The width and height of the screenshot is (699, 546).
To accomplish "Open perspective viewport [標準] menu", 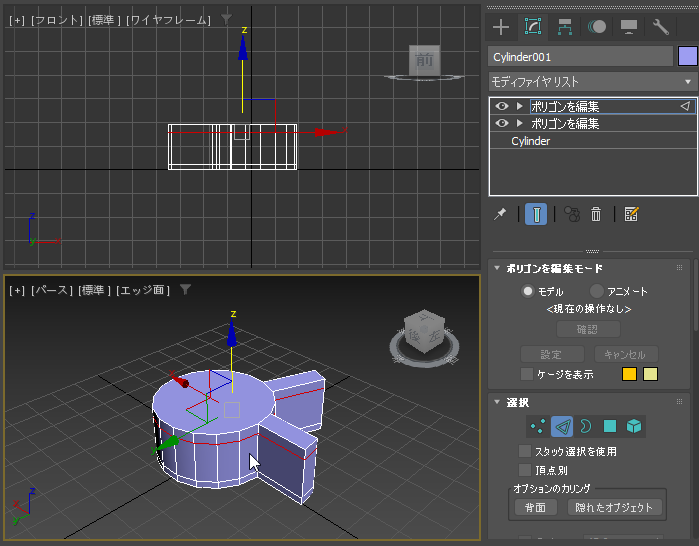I will [x=94, y=291].
